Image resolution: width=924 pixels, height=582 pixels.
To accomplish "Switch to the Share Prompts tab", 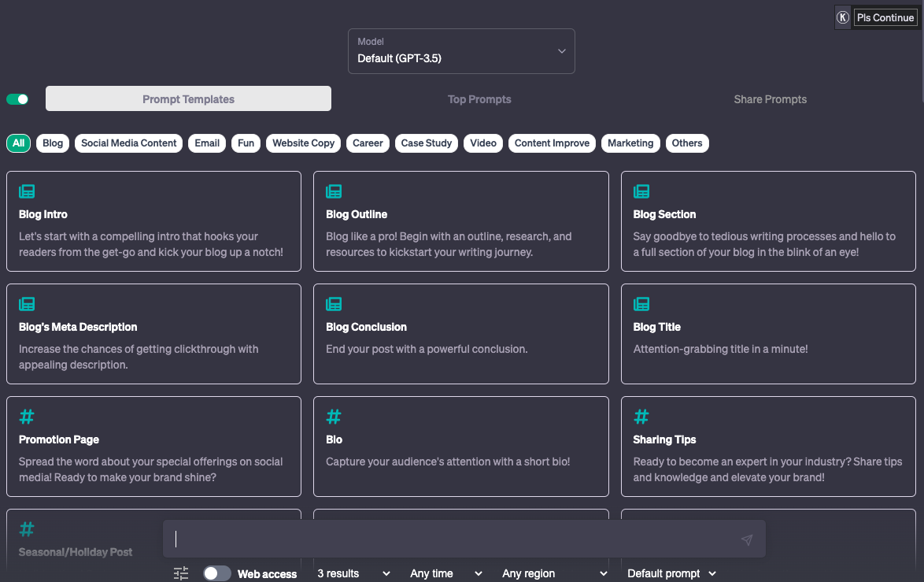I will [770, 99].
